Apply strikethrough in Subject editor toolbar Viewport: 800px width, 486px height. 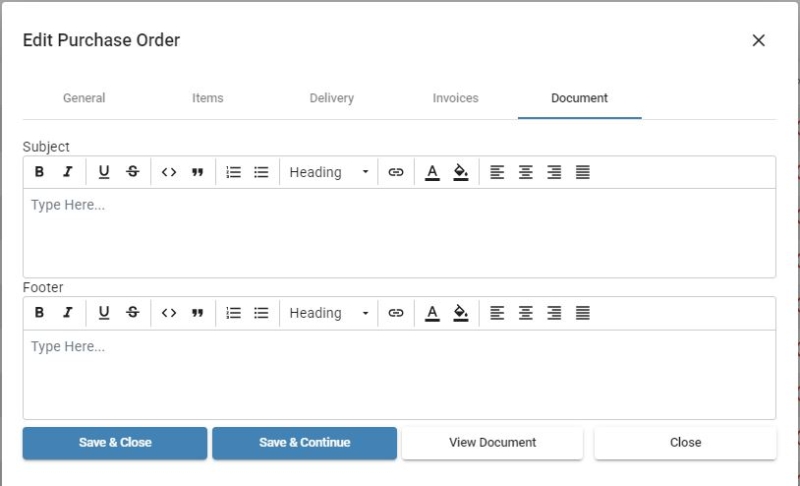click(x=133, y=172)
